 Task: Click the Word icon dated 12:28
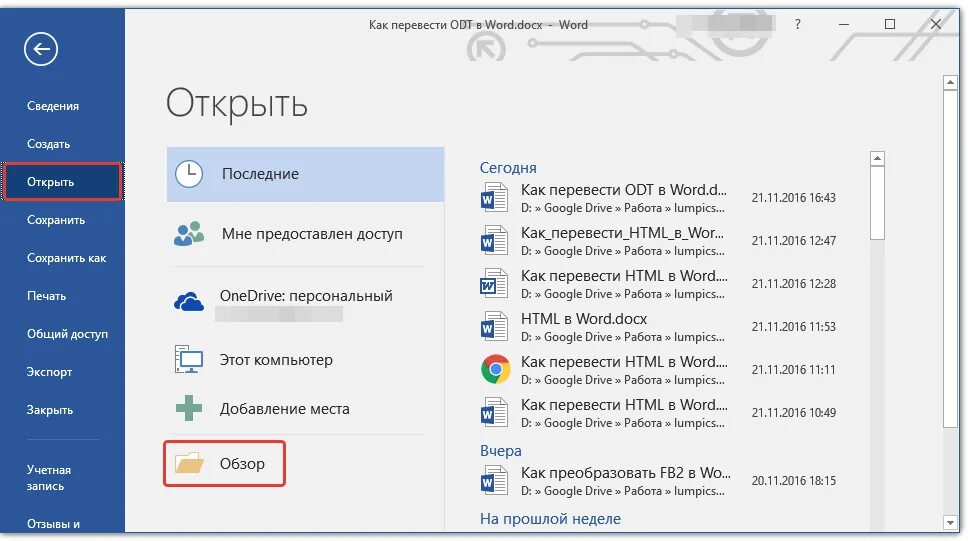494,283
